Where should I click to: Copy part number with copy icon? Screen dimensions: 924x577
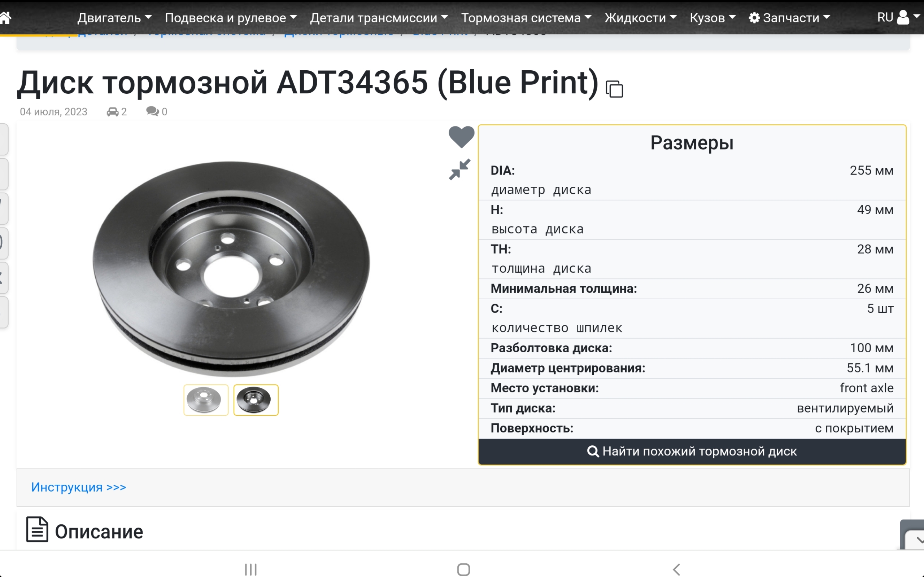[614, 89]
